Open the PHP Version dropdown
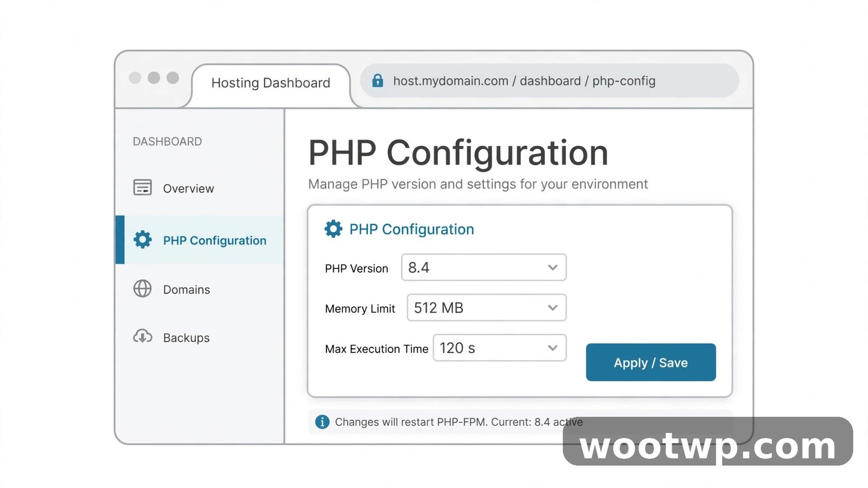The image size is (868, 488). point(484,267)
